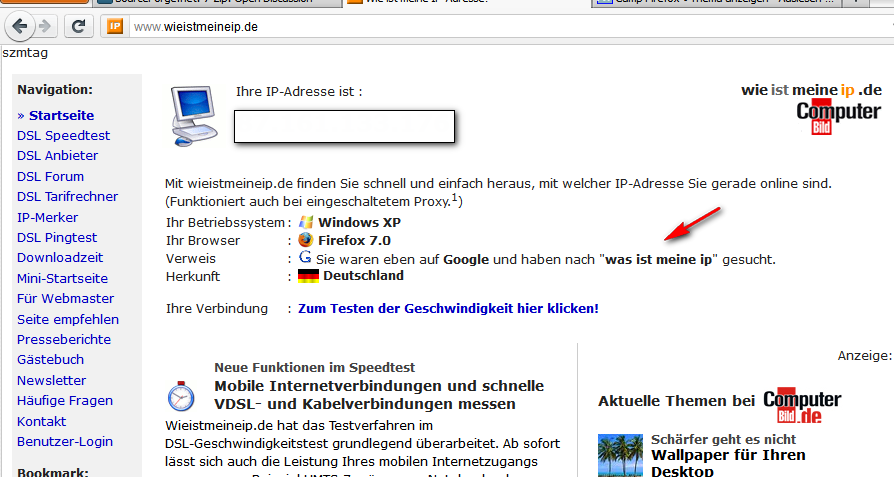Click the orange IP site favicon
This screenshot has width=894, height=477.
coord(115,26)
